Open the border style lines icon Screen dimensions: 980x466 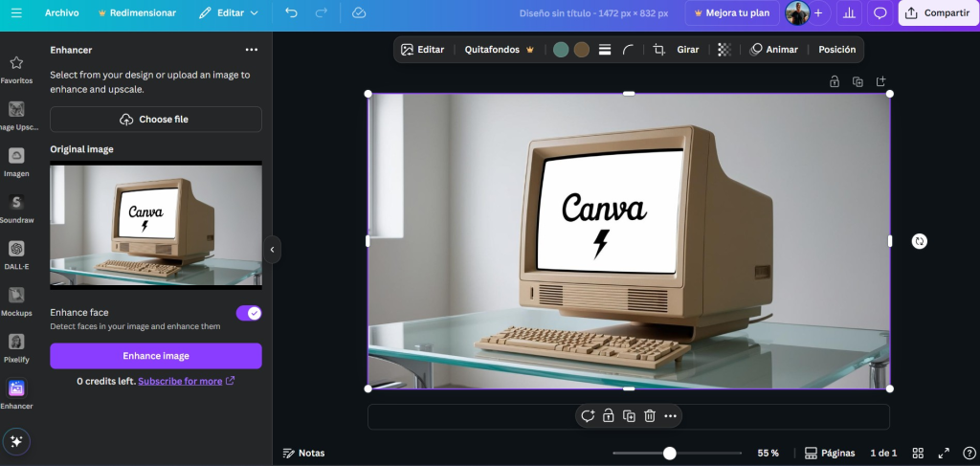click(x=605, y=50)
